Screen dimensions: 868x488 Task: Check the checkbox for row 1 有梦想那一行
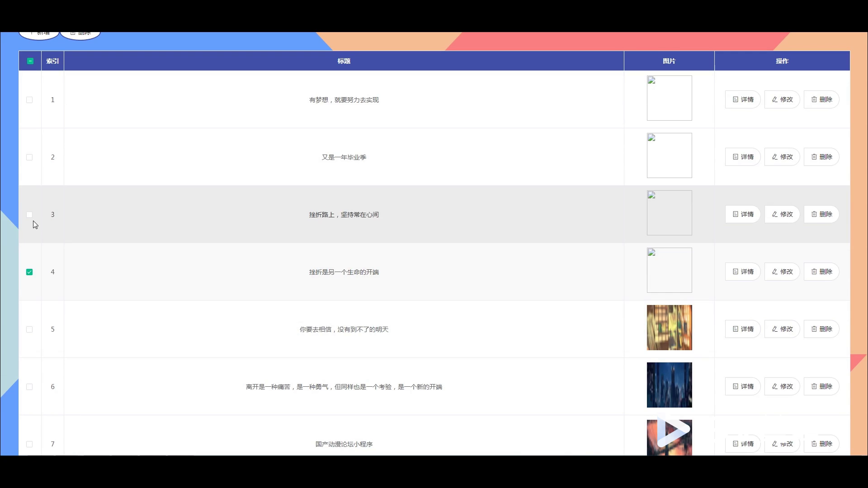click(x=29, y=100)
